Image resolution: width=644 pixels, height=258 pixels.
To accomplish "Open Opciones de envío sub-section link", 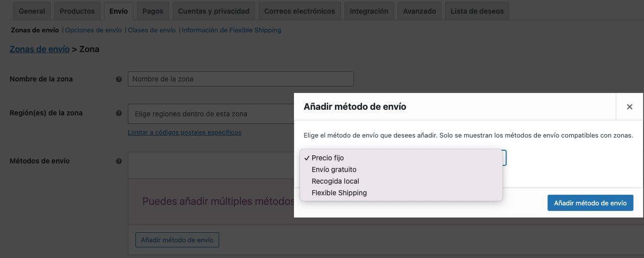I will click(x=93, y=30).
